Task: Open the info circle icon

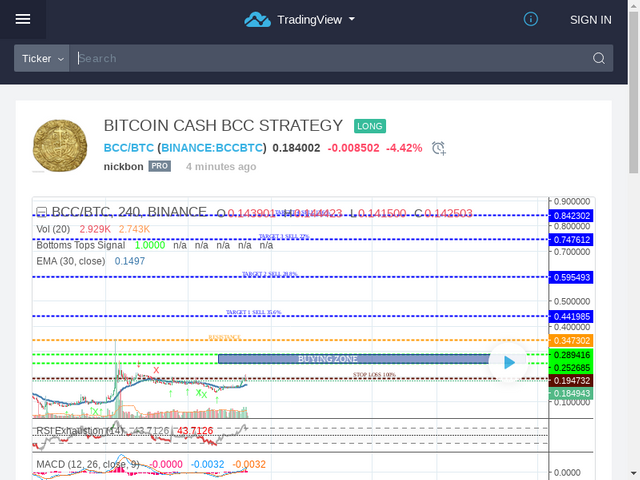Action: 531,19
